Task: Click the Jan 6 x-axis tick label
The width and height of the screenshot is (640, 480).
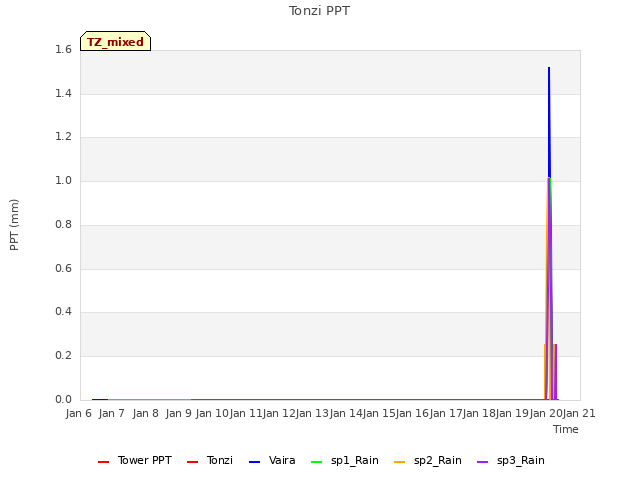Action: tap(79, 413)
